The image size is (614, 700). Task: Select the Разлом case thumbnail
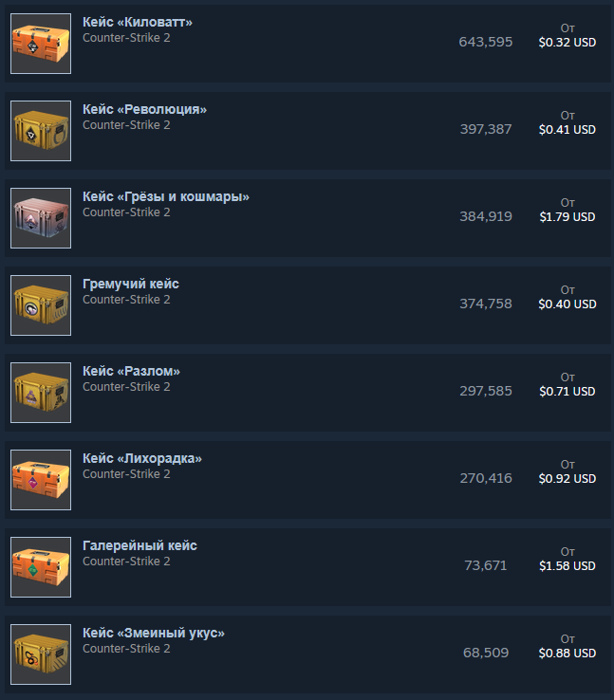click(41, 393)
